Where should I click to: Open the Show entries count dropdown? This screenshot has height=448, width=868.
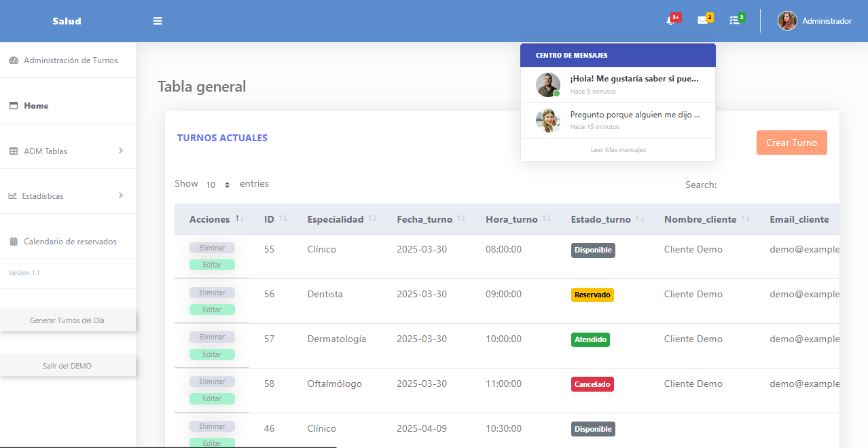pos(218,185)
